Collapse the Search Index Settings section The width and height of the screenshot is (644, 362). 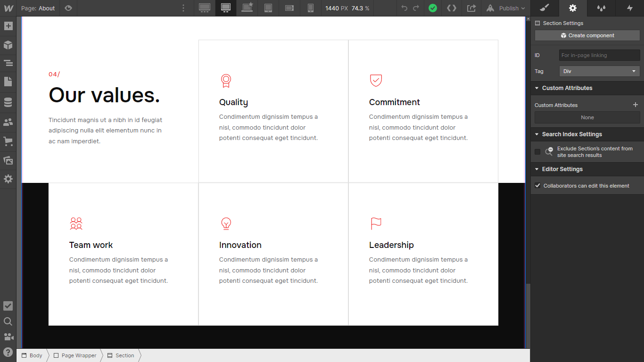pos(537,134)
